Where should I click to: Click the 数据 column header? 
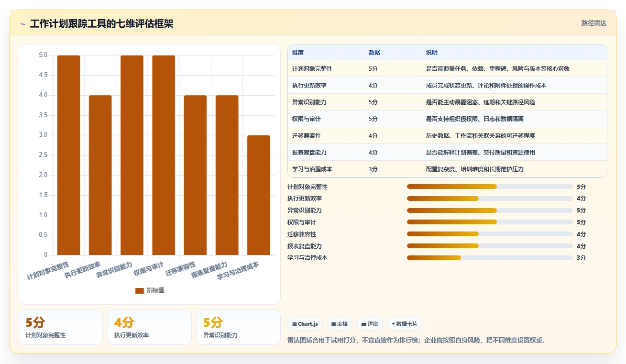point(374,53)
